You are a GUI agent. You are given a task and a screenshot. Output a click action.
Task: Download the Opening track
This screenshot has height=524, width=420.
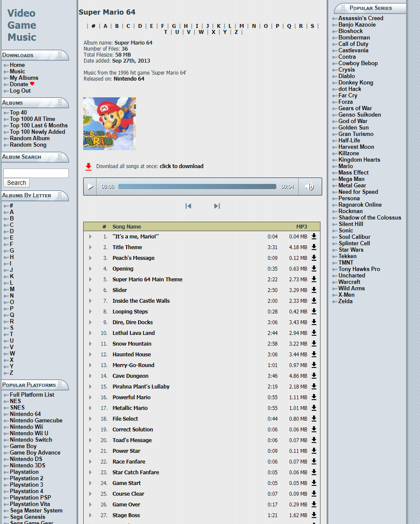pos(314,268)
